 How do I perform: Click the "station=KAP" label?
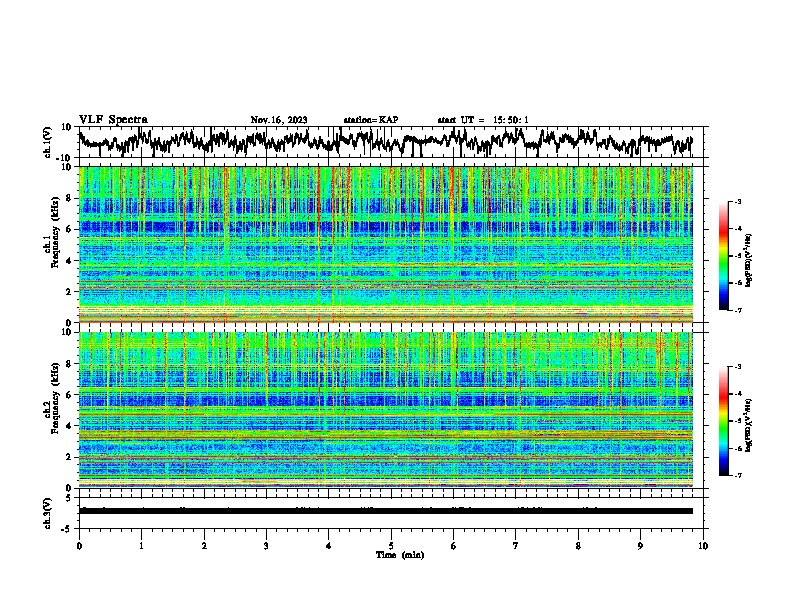click(371, 120)
